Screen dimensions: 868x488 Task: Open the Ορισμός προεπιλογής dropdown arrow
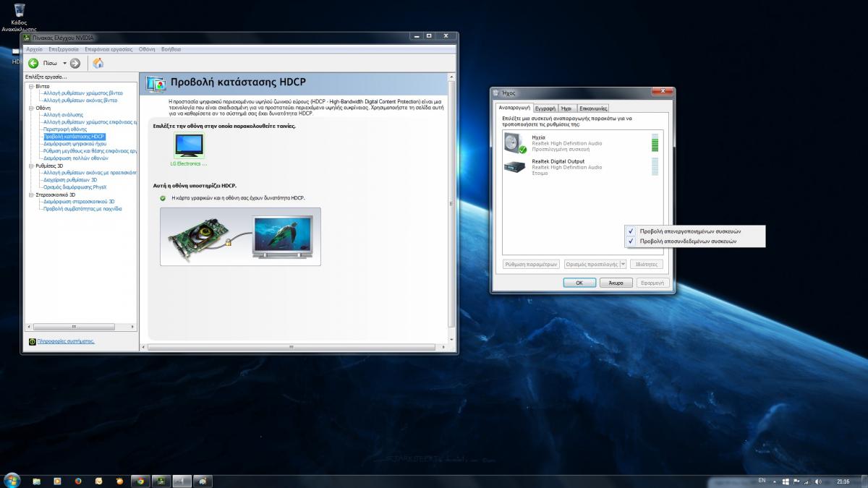coord(624,264)
